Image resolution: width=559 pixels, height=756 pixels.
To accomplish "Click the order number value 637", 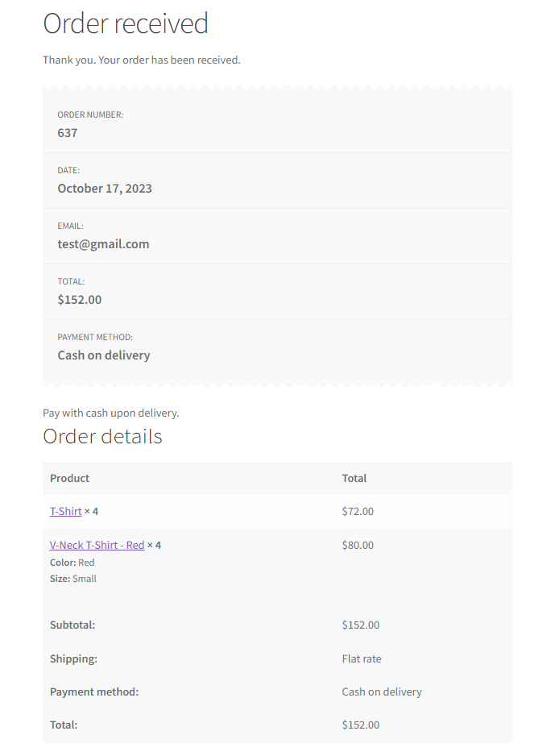I will 68,133.
